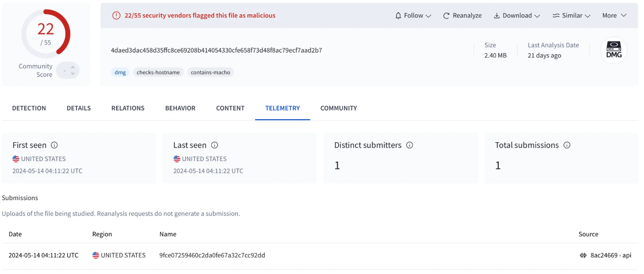Click the submission name 9fce07259460c2da0fe67a32c7cc92dd
Viewport: 644px width, 274px height.
coord(212,255)
